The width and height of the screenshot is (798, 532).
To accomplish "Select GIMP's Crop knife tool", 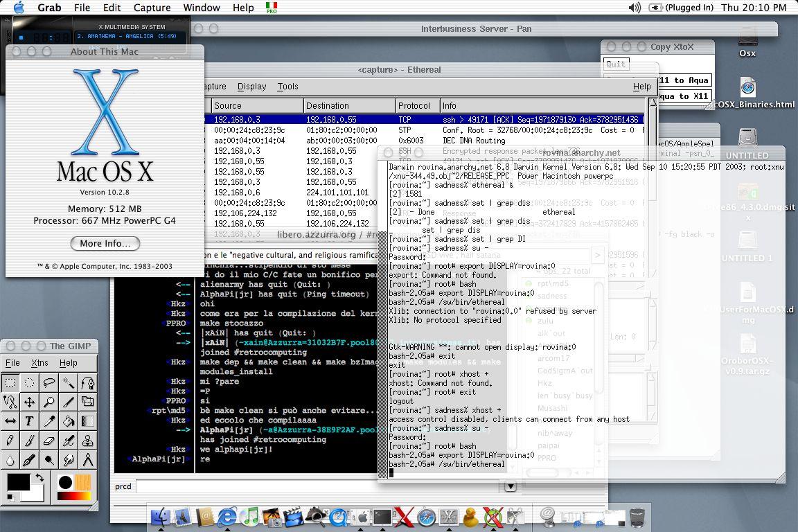I will 68,402.
